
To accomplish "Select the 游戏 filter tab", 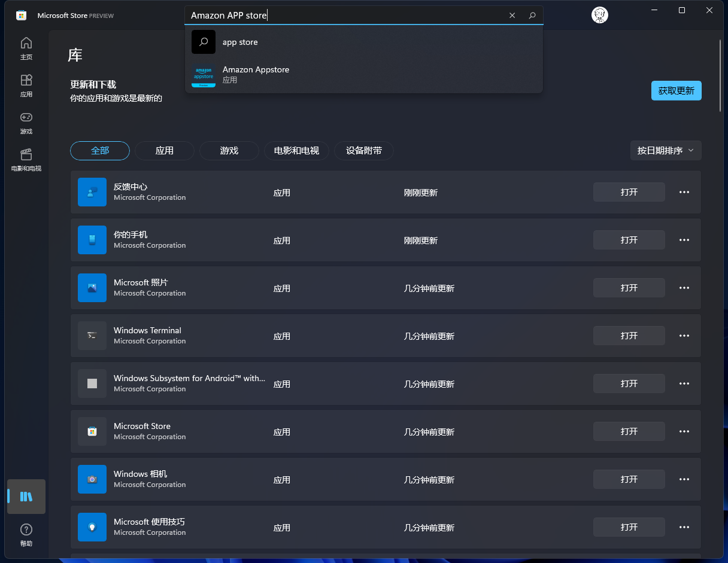I will click(x=229, y=151).
